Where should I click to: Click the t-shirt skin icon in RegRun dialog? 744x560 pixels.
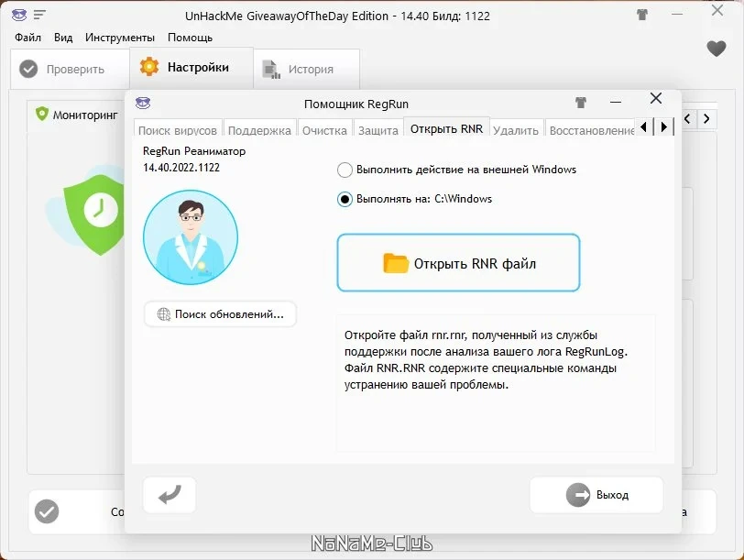coord(581,102)
